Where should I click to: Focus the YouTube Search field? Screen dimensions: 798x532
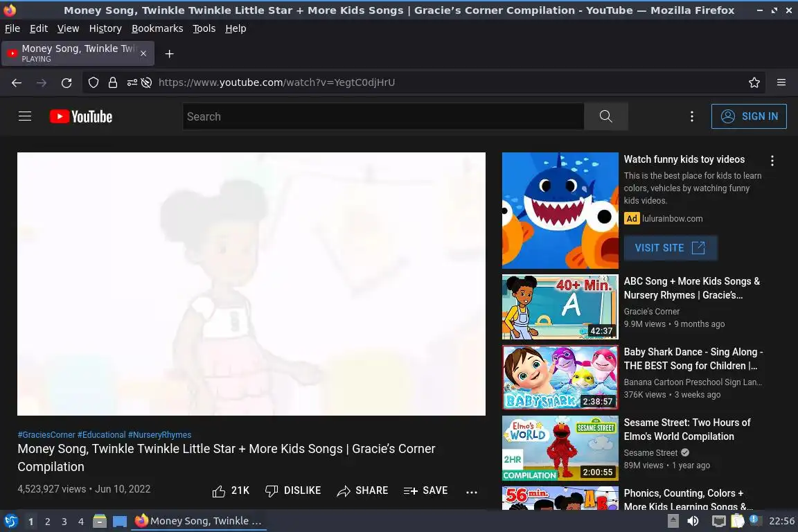[x=383, y=116]
